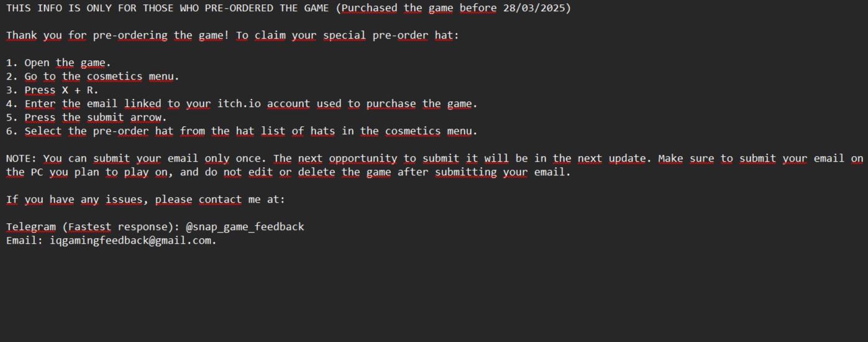
Task: Click the email address iqgamingfeedback@gmail.com
Action: tap(130, 241)
